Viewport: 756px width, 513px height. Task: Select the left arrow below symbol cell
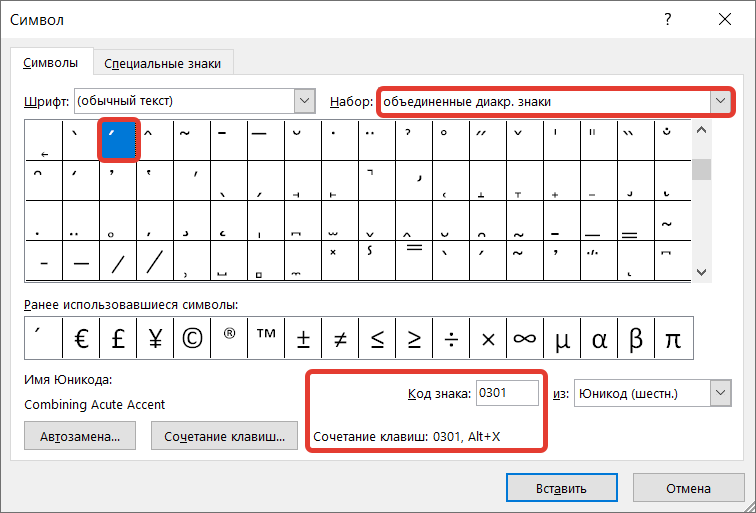click(x=44, y=140)
